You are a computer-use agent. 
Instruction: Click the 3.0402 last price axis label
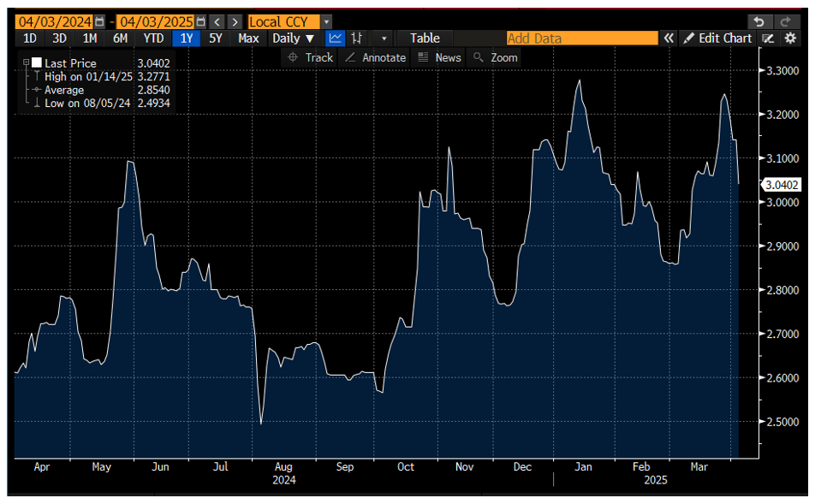[x=781, y=184]
